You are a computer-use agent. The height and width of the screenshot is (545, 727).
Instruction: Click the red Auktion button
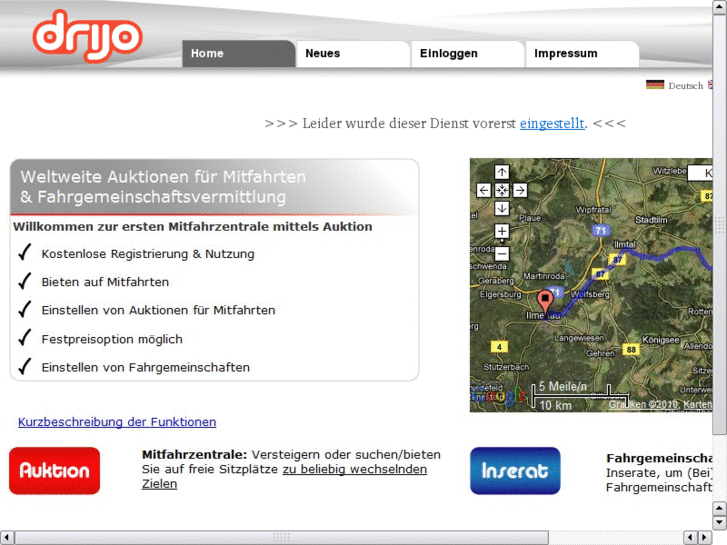[x=55, y=471]
